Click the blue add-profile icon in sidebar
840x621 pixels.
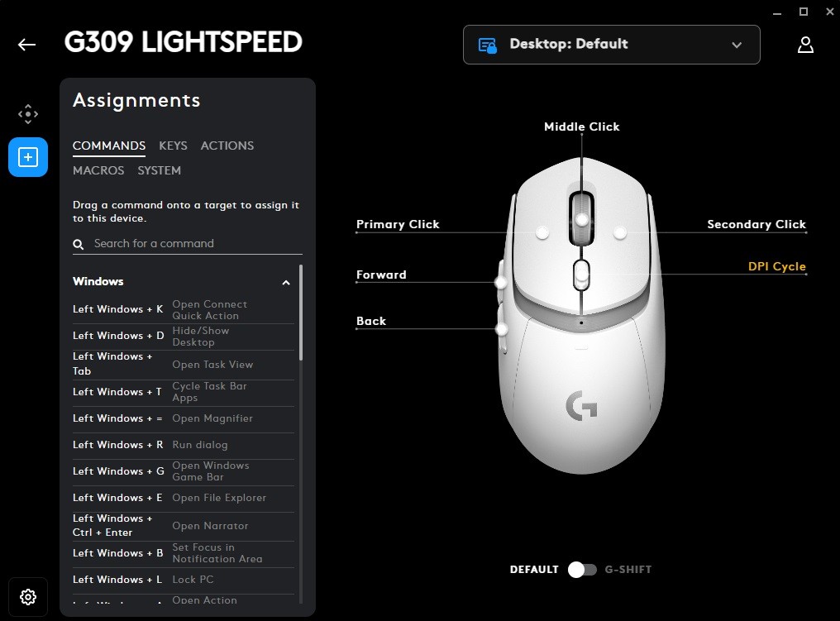[28, 157]
